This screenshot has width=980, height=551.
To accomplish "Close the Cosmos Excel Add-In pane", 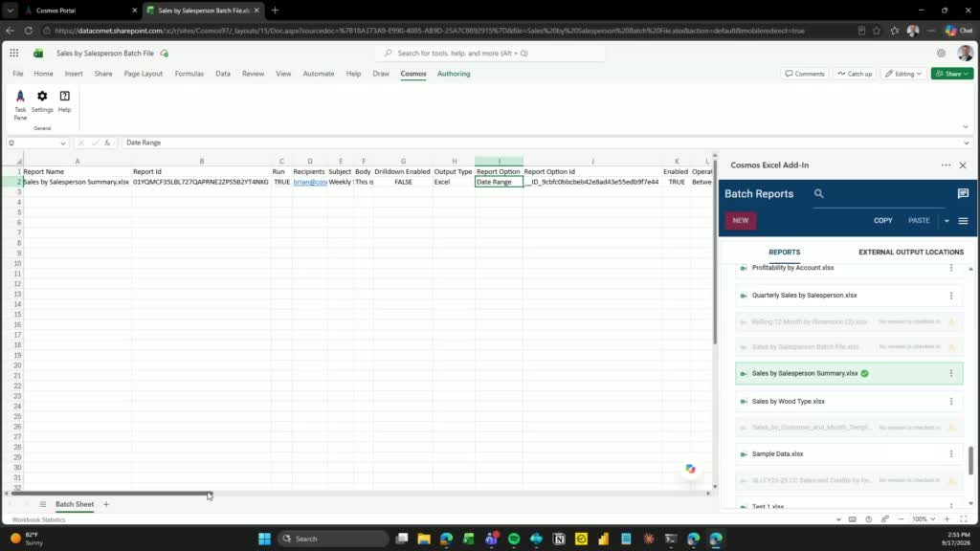I will pyautogui.click(x=963, y=165).
